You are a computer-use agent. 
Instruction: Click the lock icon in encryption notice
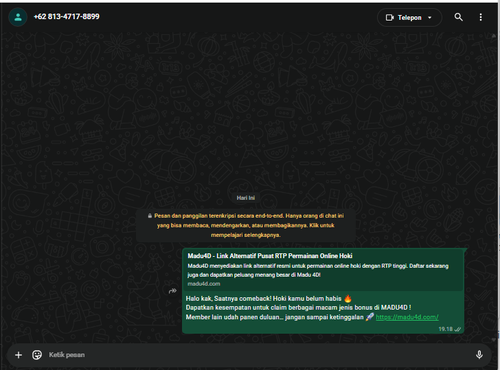pos(150,216)
